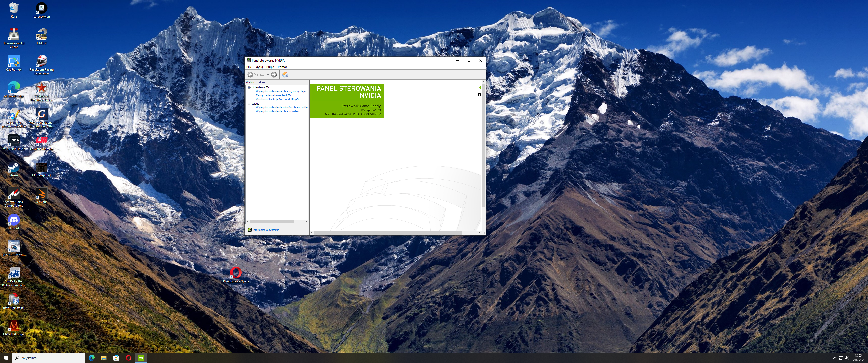Click the Informacje o systemie link
Image resolution: width=868 pixels, height=363 pixels.
pyautogui.click(x=265, y=230)
